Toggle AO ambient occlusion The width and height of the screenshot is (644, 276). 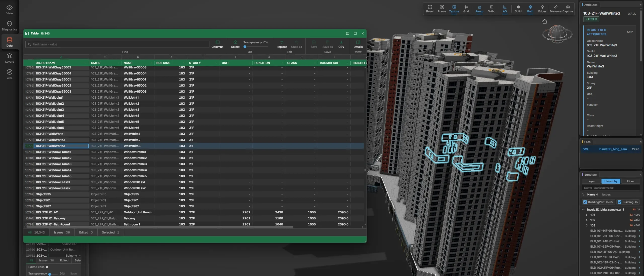click(x=505, y=9)
